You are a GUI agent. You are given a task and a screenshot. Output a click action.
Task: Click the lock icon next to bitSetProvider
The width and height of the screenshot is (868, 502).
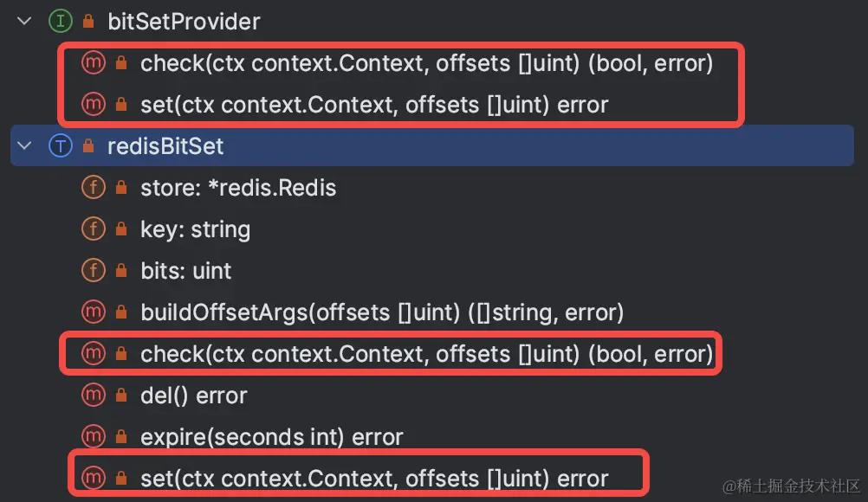click(x=88, y=22)
